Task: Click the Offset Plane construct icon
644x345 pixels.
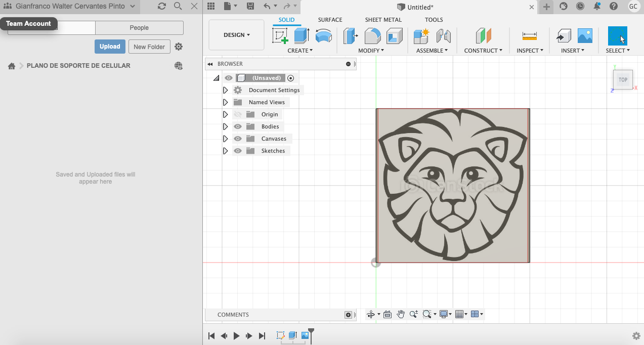Action: coord(484,36)
